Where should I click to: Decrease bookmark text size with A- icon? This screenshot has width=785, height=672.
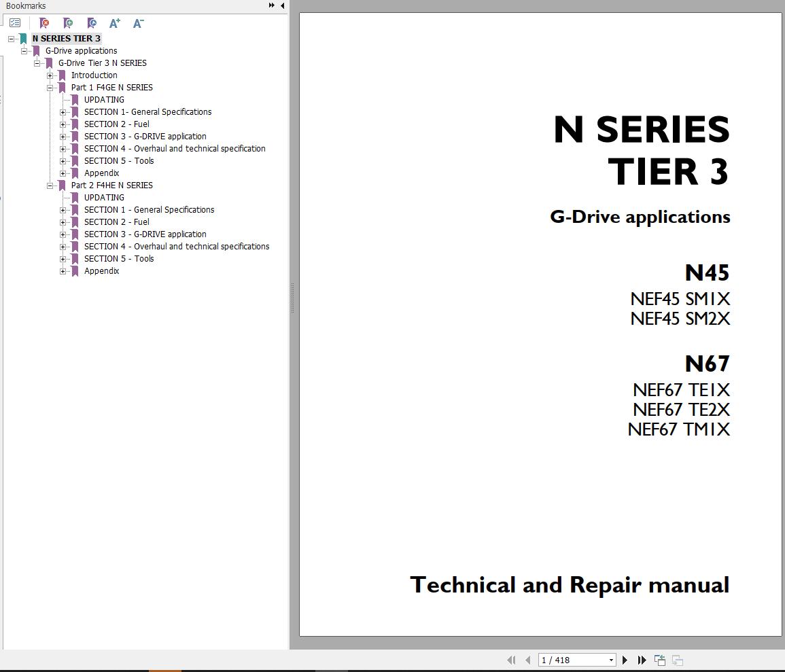point(138,23)
